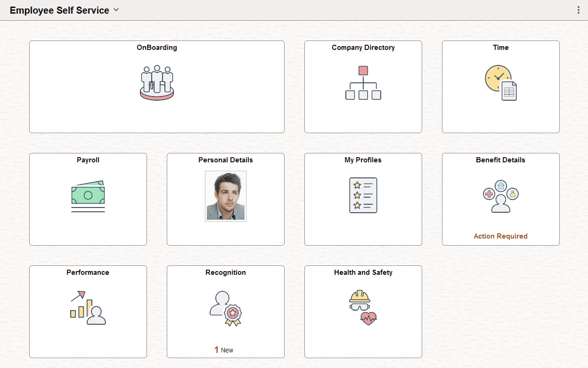Open the Payroll tile
Viewport: 588px width, 368px height.
(88, 199)
